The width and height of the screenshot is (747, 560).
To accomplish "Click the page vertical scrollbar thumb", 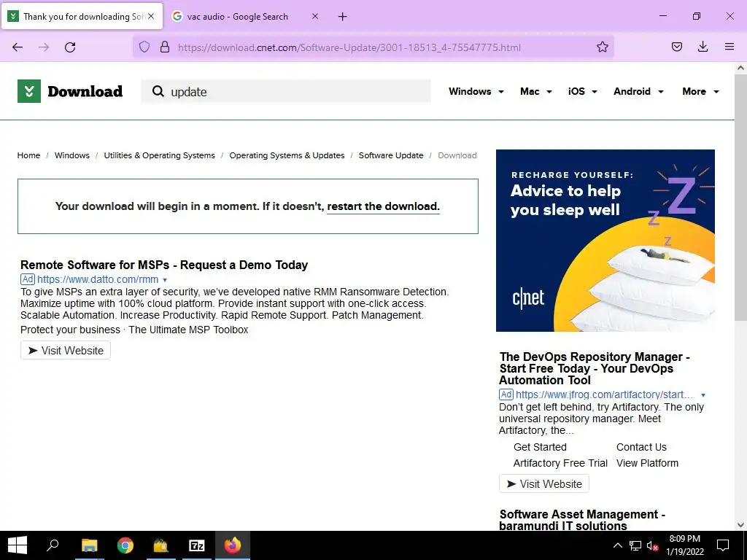I will tap(740, 195).
